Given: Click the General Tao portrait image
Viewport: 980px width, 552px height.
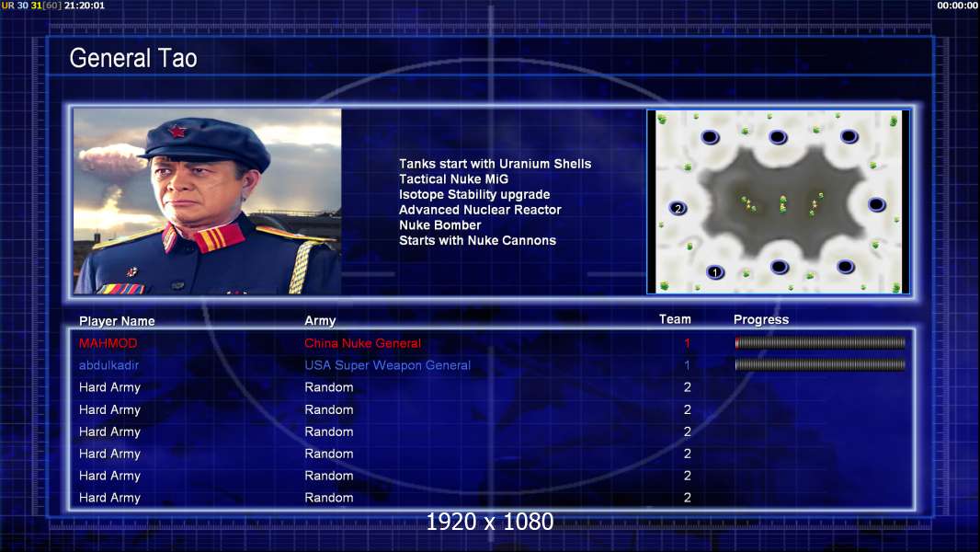Looking at the screenshot, I should tap(208, 201).
